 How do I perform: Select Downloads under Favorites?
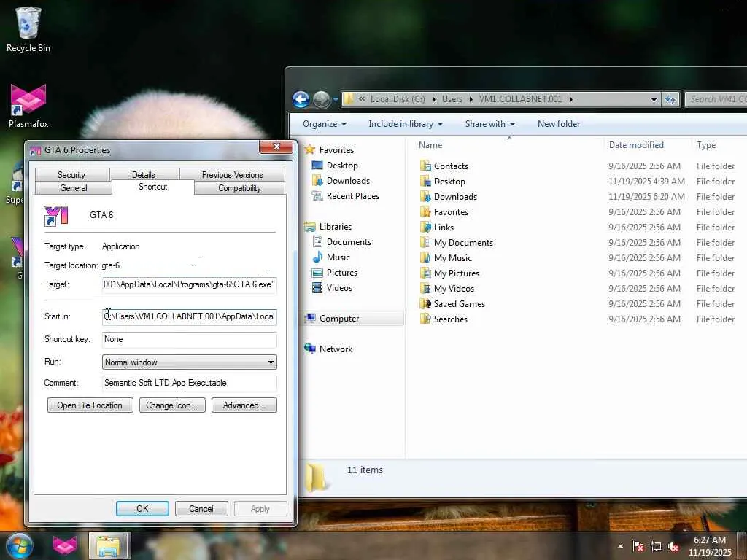tap(348, 181)
